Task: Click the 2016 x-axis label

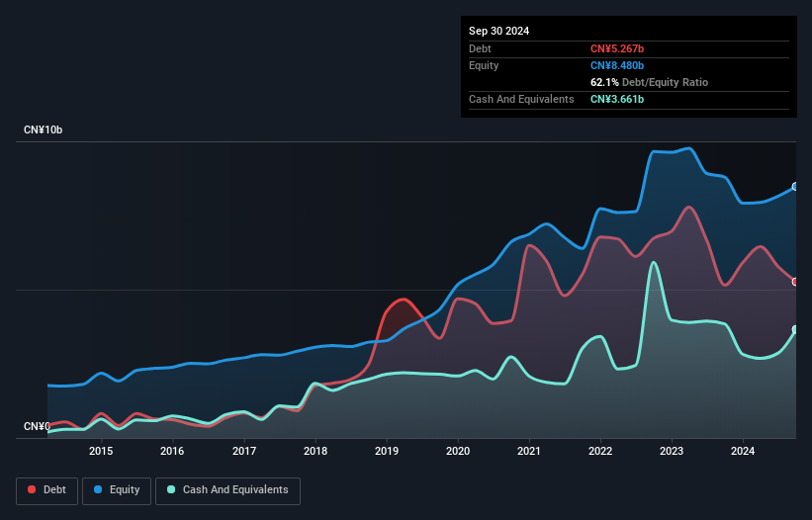Action: 172,451
